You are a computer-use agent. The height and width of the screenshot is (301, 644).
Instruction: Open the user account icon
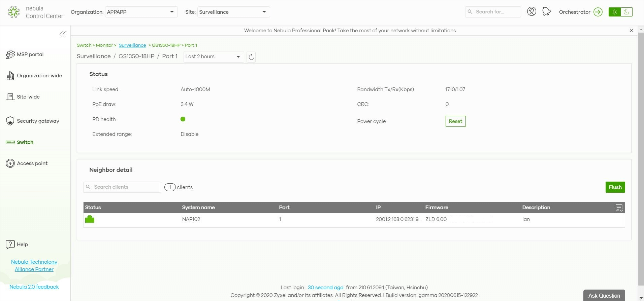click(x=532, y=12)
